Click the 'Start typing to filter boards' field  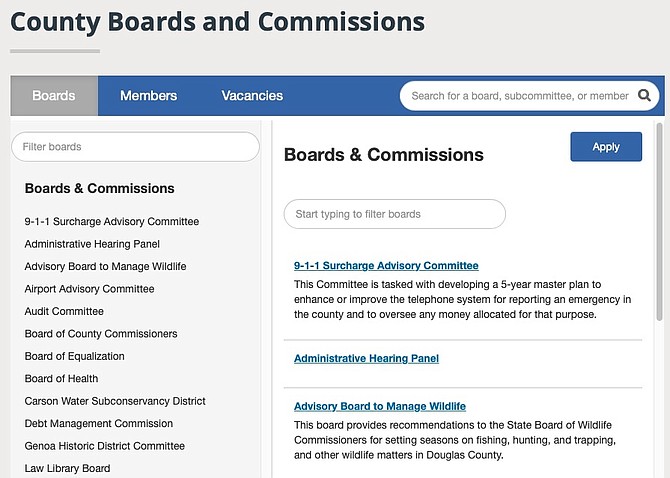pos(394,214)
